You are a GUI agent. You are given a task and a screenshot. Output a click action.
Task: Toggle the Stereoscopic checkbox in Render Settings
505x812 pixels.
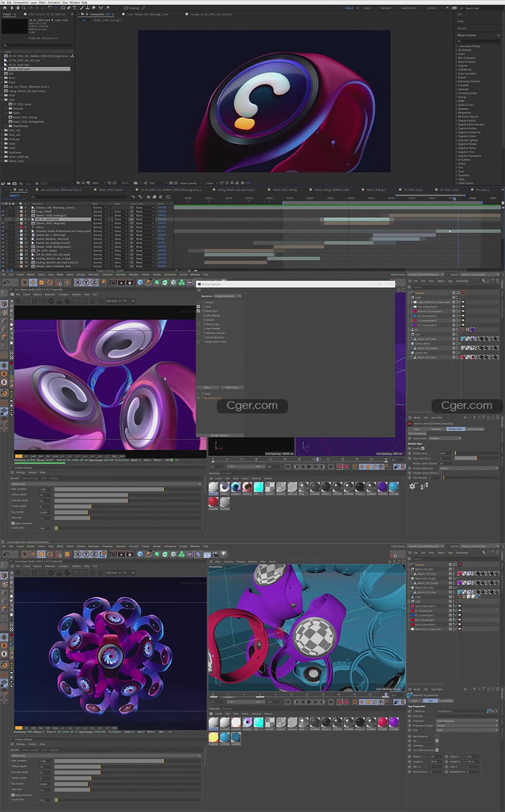click(x=199, y=324)
